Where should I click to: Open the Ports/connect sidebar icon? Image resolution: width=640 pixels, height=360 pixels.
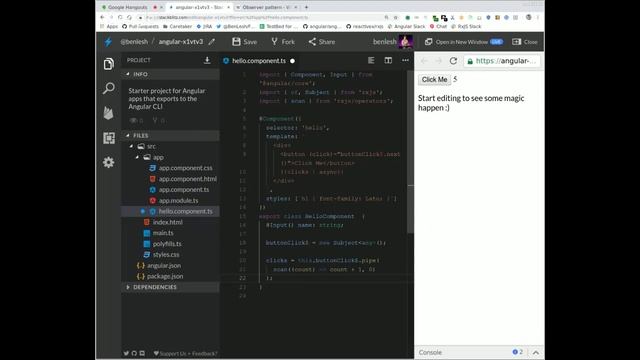tap(109, 138)
